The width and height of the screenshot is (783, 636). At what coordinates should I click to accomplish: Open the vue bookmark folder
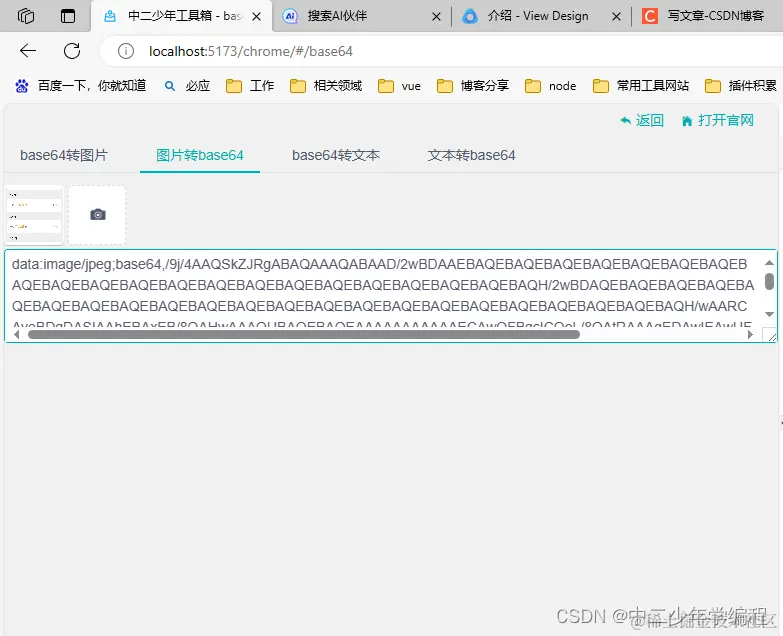point(399,86)
